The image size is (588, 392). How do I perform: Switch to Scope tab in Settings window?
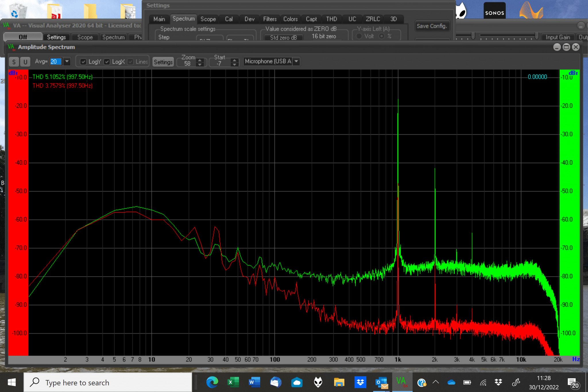point(208,19)
